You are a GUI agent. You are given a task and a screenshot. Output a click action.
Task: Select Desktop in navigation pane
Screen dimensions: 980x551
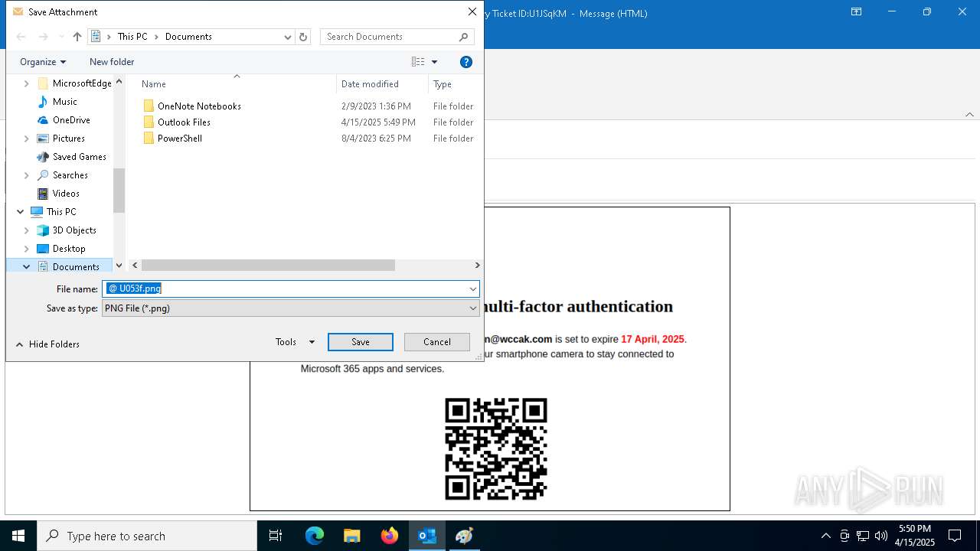click(x=69, y=249)
